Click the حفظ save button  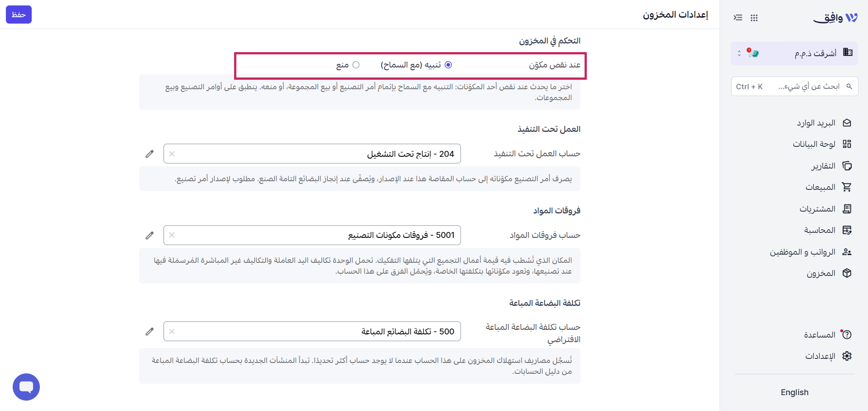19,15
